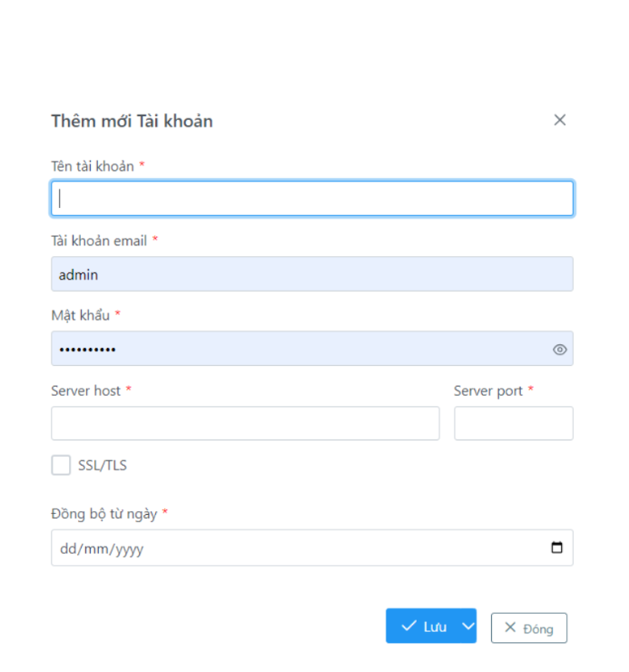Focus the Tên tài khoản input field

point(311,199)
